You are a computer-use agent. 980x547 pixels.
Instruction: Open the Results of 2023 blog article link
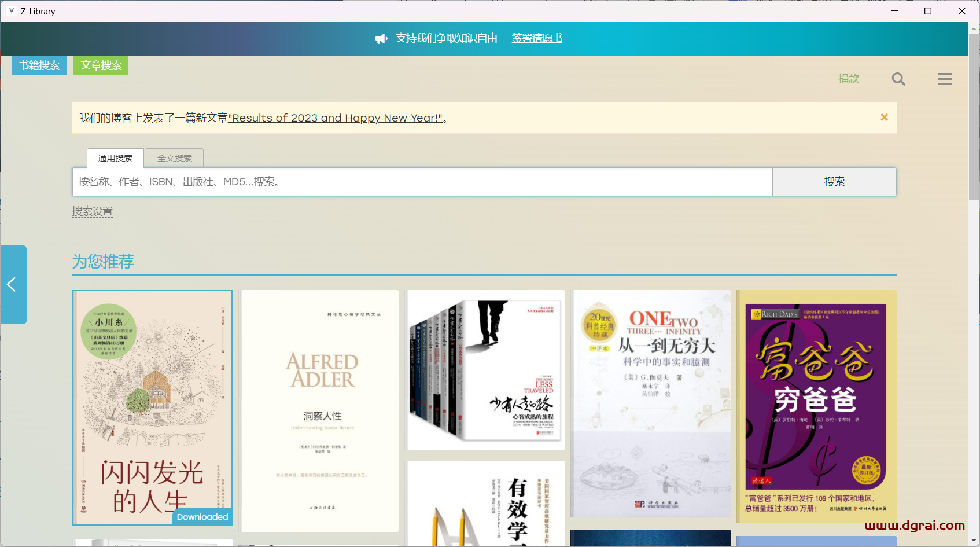point(336,118)
